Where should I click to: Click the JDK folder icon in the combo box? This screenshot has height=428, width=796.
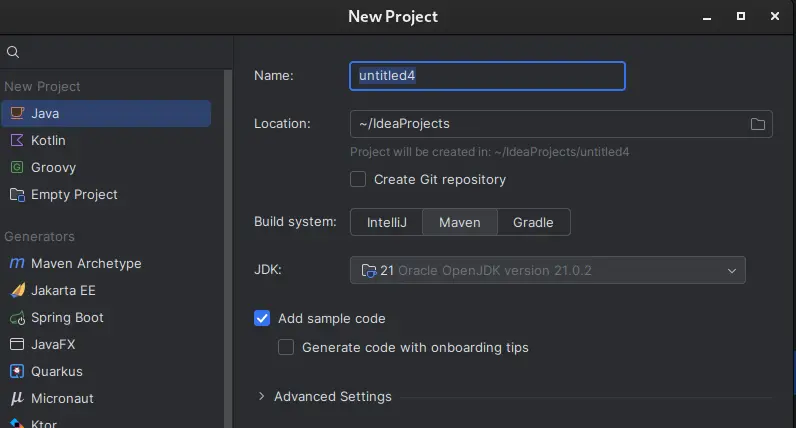369,270
